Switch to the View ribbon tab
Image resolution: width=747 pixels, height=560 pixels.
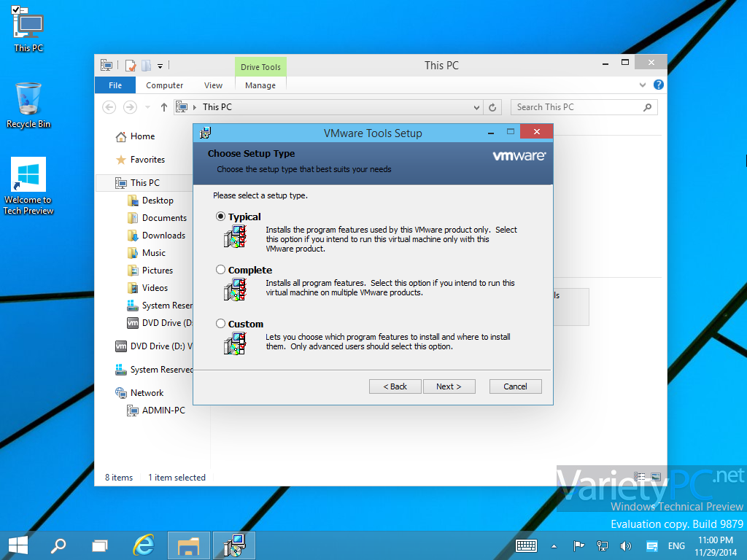[213, 85]
